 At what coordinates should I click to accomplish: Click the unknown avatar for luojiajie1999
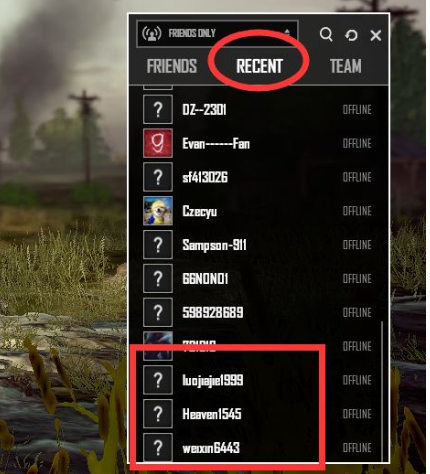pos(158,380)
